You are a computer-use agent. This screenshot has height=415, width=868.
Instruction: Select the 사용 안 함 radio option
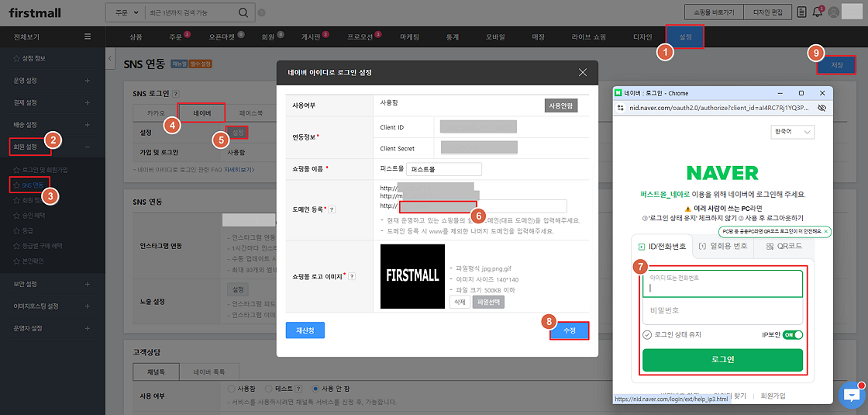315,389
